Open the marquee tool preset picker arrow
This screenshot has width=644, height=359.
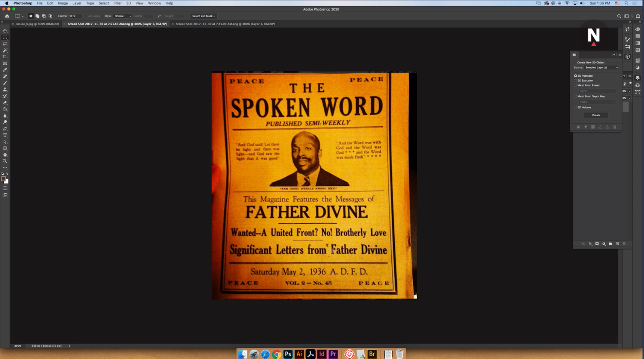[x=23, y=16]
